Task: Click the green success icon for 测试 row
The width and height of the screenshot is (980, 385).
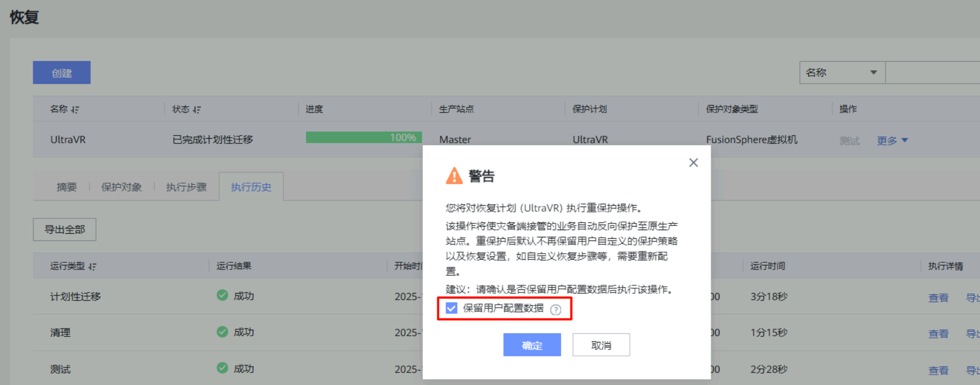Action: pyautogui.click(x=222, y=368)
